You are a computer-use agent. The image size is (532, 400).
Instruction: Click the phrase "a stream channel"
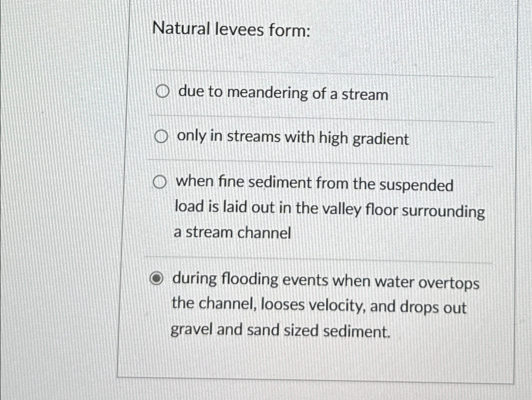[232, 232]
